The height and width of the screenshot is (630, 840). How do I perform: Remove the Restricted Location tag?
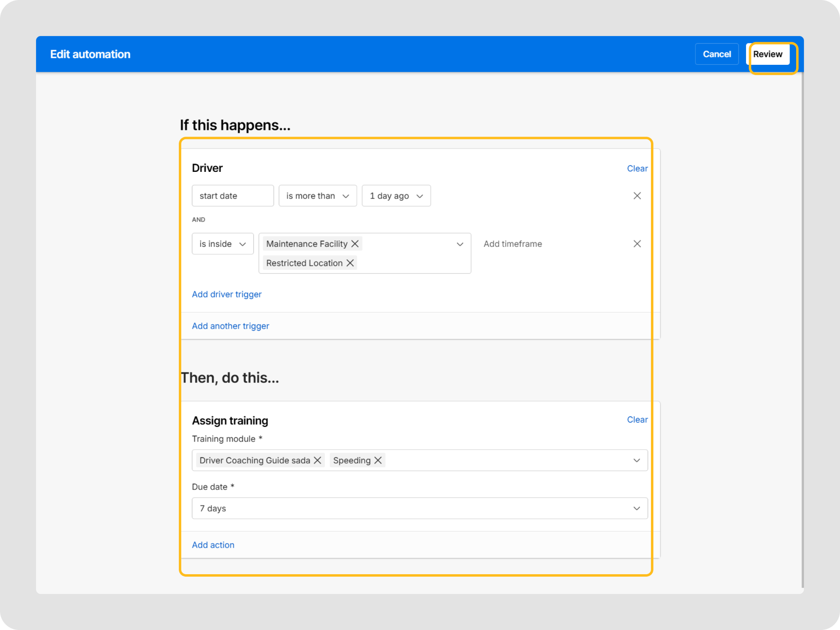350,263
